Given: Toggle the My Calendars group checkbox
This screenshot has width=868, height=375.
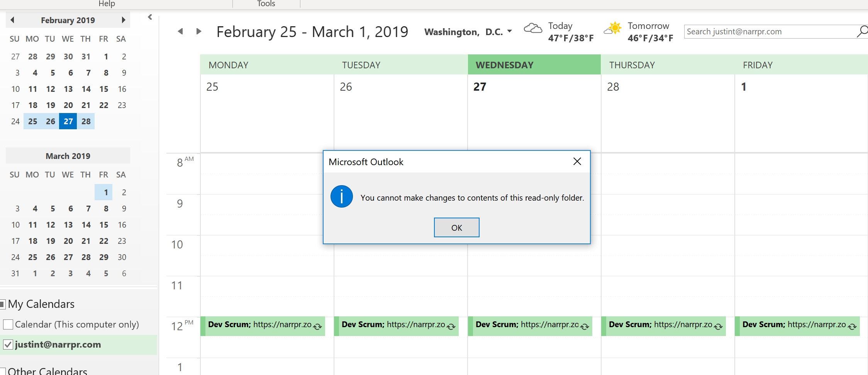Looking at the screenshot, I should (2, 304).
